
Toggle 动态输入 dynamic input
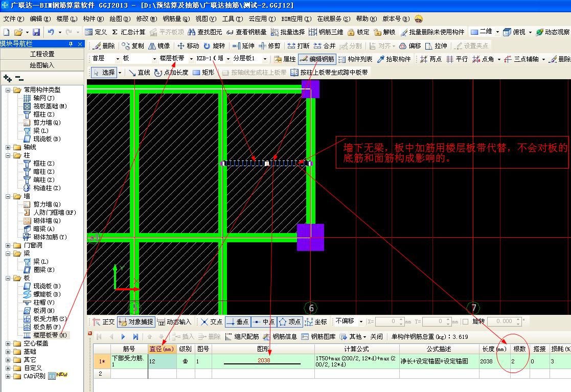(174, 322)
